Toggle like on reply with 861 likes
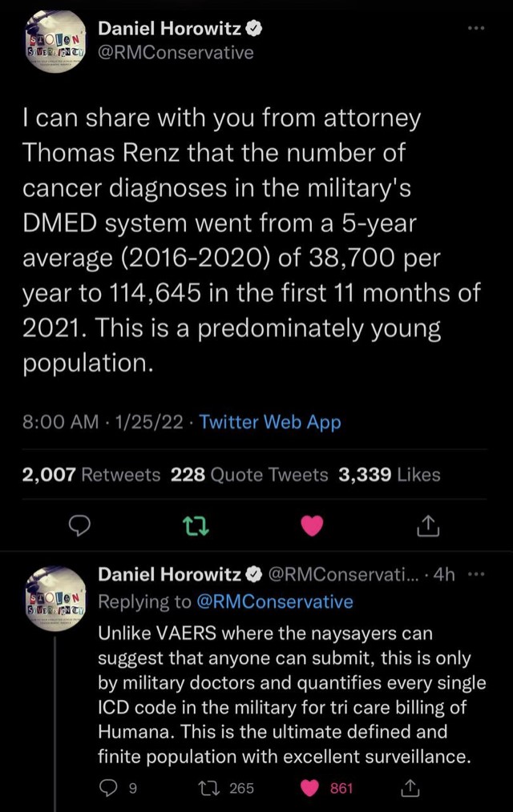This screenshot has height=812, width=513. (x=310, y=788)
